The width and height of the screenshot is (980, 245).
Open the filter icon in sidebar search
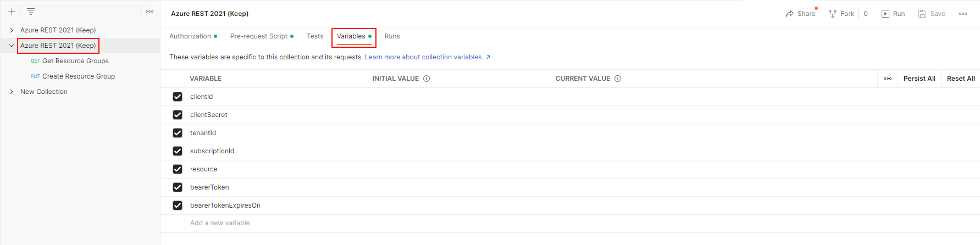pyautogui.click(x=31, y=12)
